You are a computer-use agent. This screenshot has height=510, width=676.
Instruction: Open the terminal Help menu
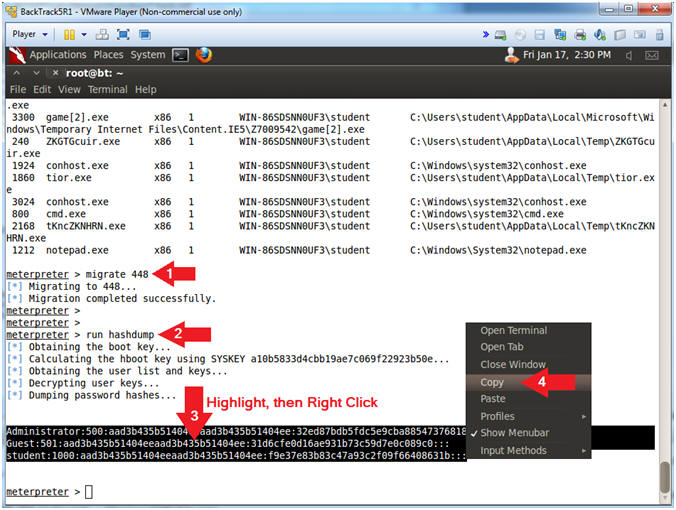146,89
